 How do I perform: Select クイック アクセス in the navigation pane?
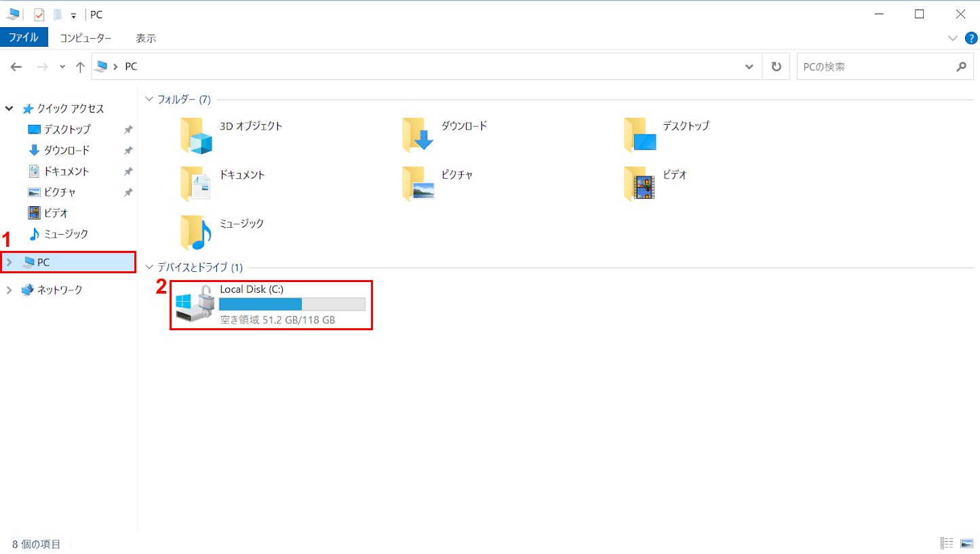pyautogui.click(x=71, y=108)
